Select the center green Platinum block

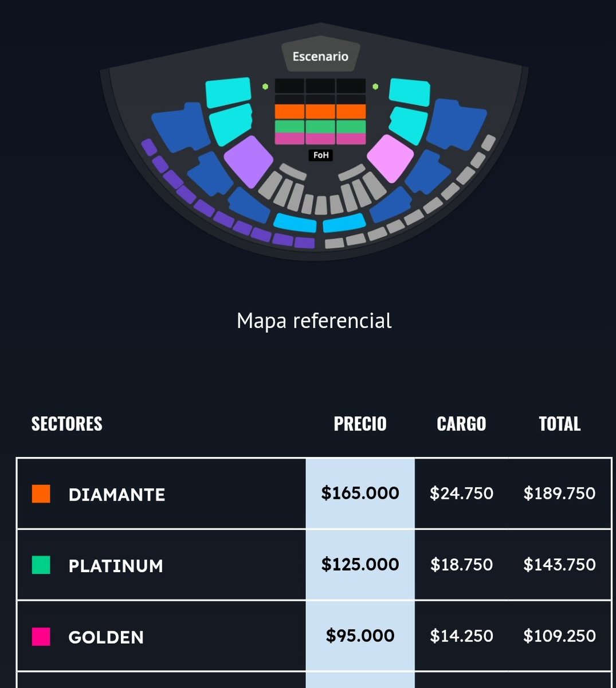tap(320, 126)
